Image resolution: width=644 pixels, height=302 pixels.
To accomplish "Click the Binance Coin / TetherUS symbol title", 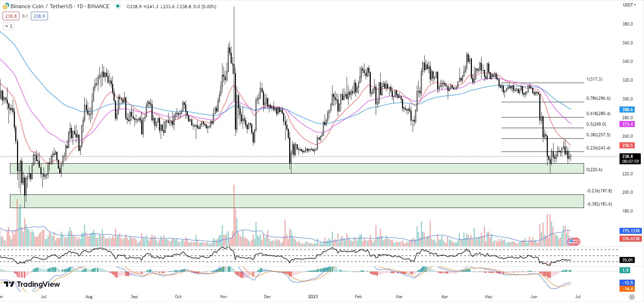I will click(x=60, y=6).
